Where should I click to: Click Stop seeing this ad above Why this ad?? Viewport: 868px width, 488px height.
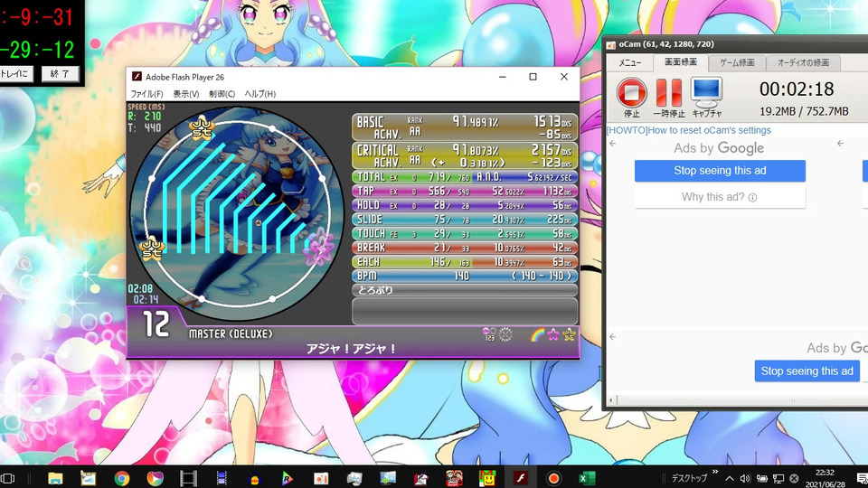(x=720, y=171)
